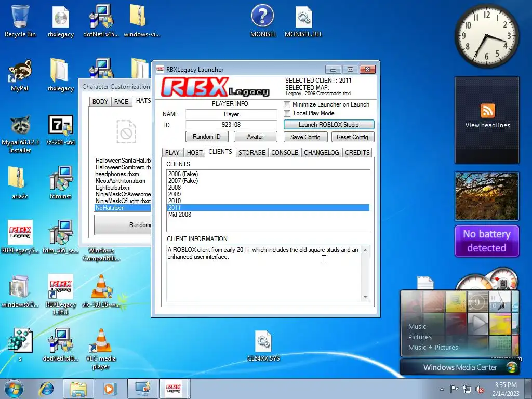Click View headlines in the feed gadget
The image size is (532, 399).
487,125
